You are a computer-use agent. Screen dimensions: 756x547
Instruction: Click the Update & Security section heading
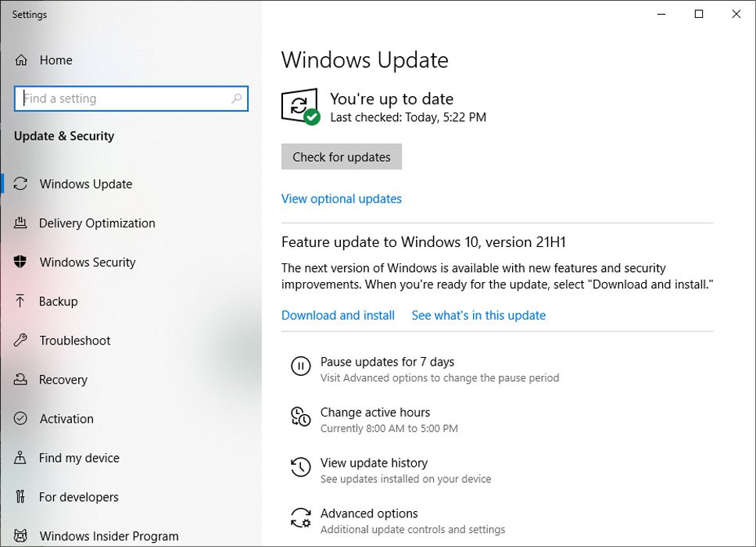coord(64,136)
